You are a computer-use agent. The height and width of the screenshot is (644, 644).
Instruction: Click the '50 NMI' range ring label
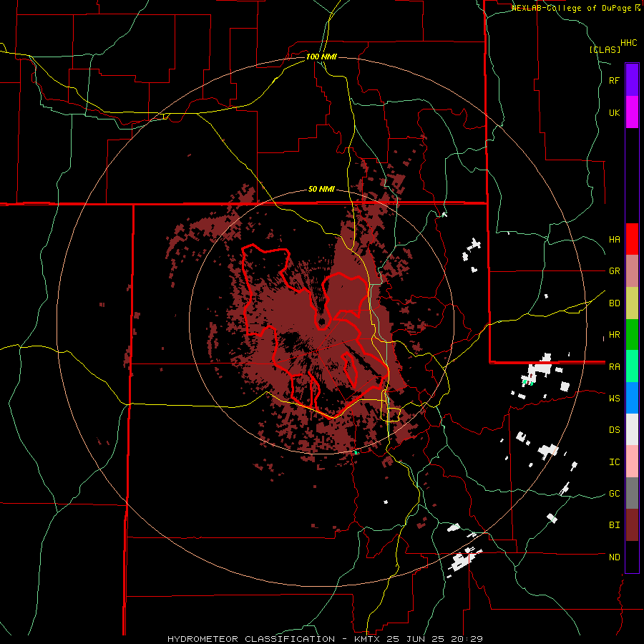321,190
